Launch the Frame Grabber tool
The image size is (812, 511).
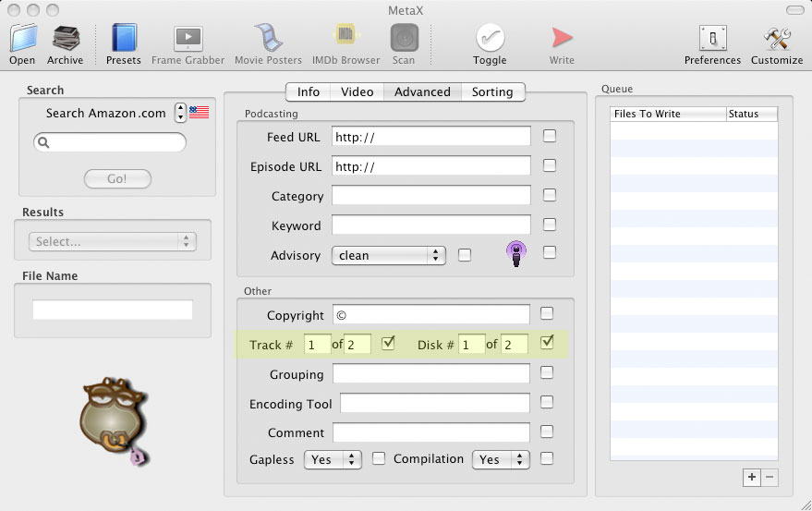[x=188, y=39]
